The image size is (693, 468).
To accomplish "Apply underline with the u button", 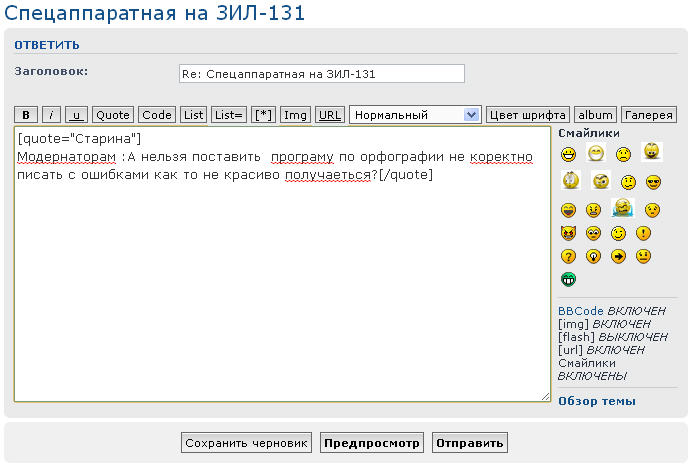I will coord(76,115).
